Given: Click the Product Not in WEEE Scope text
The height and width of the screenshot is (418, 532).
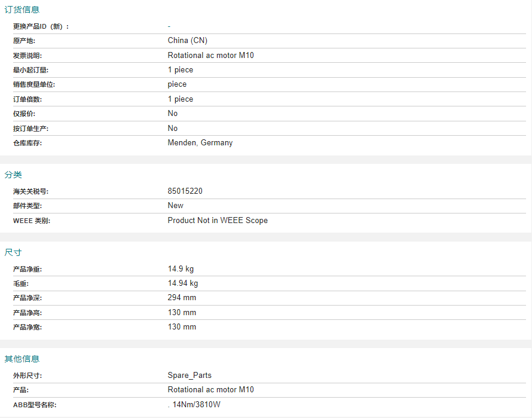Looking at the screenshot, I should (218, 221).
